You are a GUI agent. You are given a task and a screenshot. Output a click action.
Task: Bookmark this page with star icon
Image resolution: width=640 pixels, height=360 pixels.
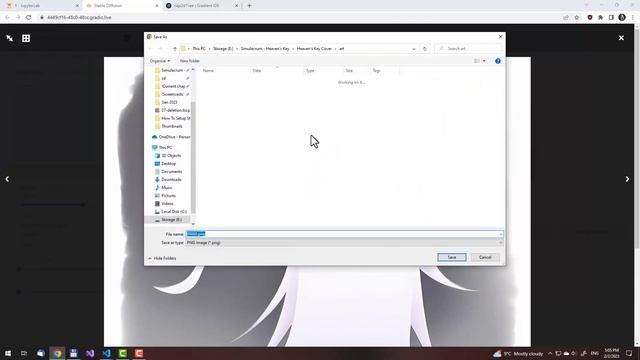coord(576,18)
